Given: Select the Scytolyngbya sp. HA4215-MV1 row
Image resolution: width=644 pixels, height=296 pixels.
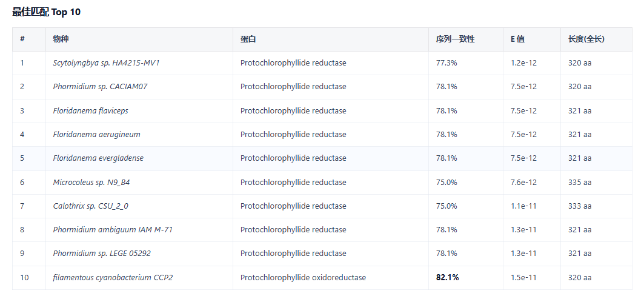Looking at the screenshot, I should (322, 63).
